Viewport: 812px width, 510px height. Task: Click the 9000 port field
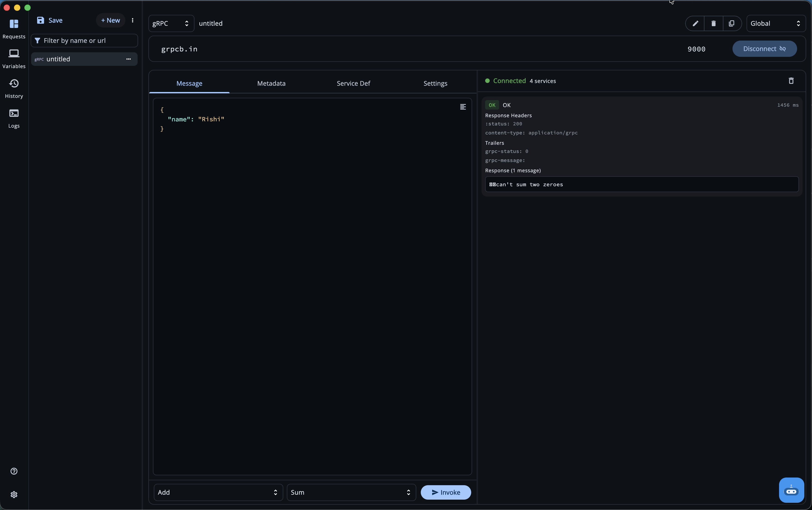point(696,49)
